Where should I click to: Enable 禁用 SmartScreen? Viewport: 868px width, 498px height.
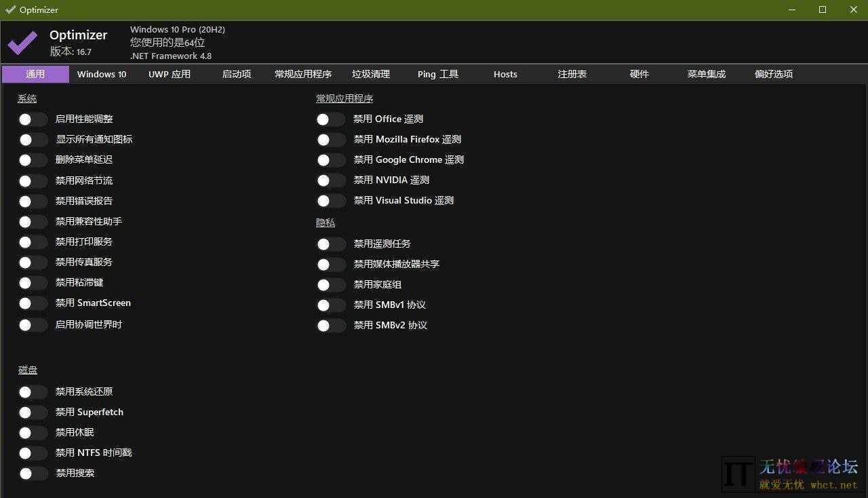(33, 303)
